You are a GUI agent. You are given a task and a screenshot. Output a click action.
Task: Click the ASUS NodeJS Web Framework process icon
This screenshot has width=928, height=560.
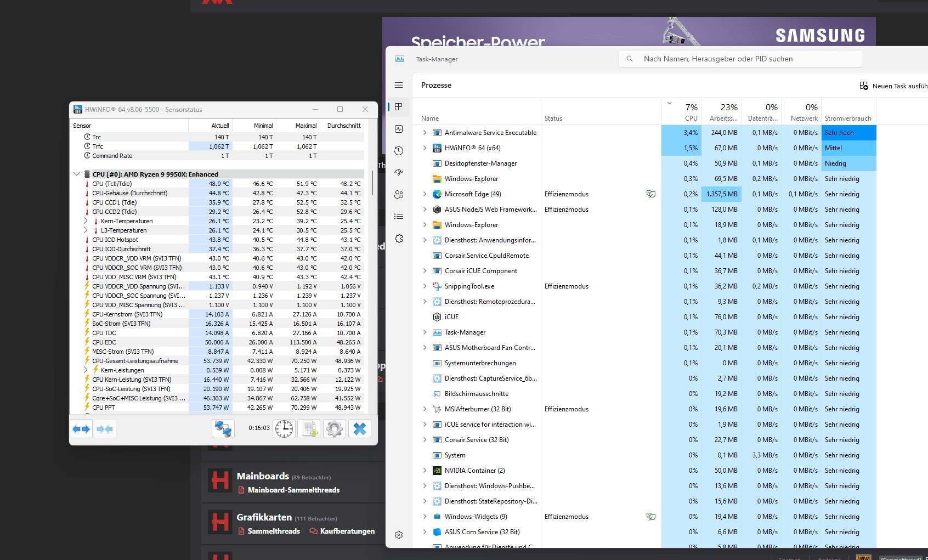pos(437,210)
